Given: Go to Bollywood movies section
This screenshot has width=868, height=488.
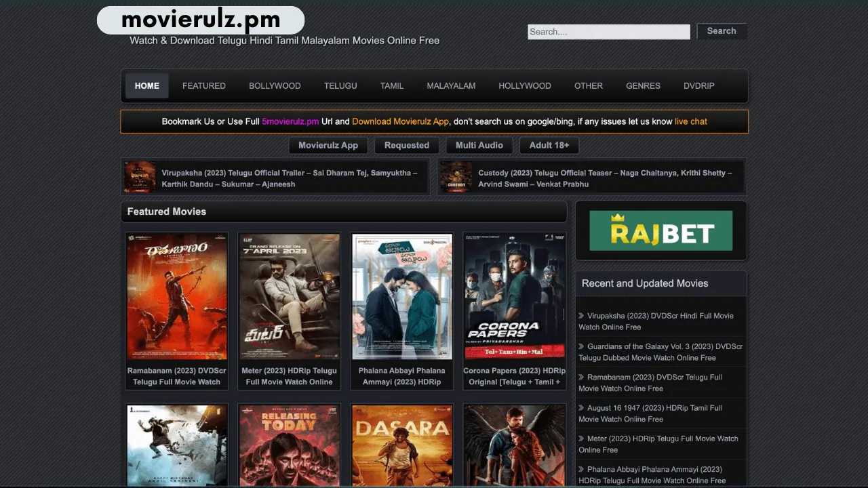Looking at the screenshot, I should coord(275,86).
